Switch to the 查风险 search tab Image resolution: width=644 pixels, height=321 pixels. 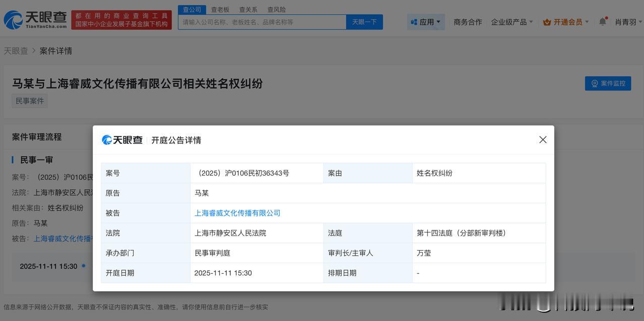(277, 10)
